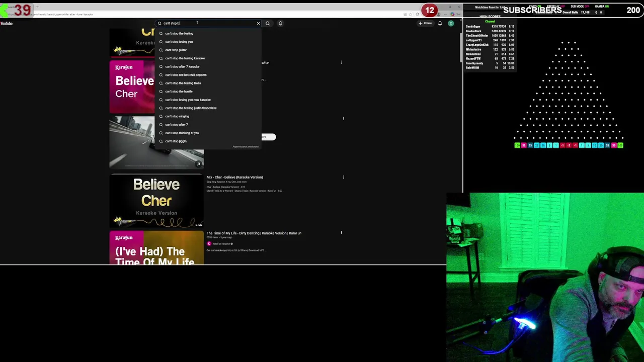Choose the "cant stop guitar" suggestion
Screen dimensions: 644x362
point(208,50)
